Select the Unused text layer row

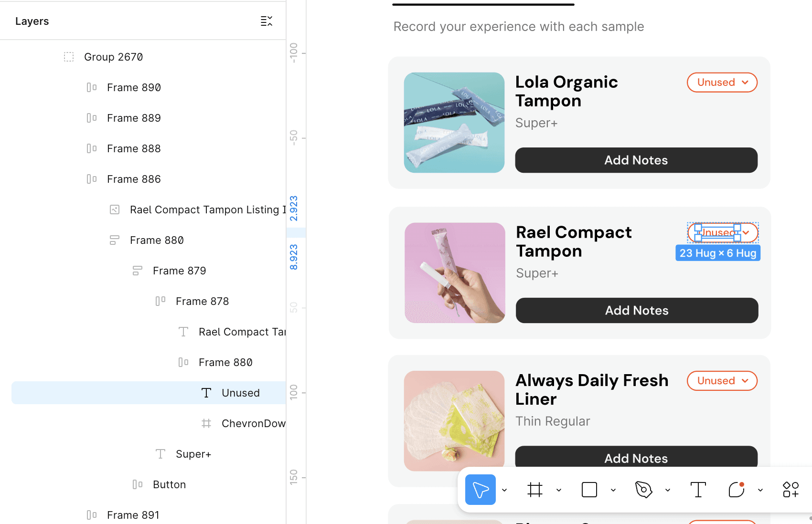click(x=149, y=393)
